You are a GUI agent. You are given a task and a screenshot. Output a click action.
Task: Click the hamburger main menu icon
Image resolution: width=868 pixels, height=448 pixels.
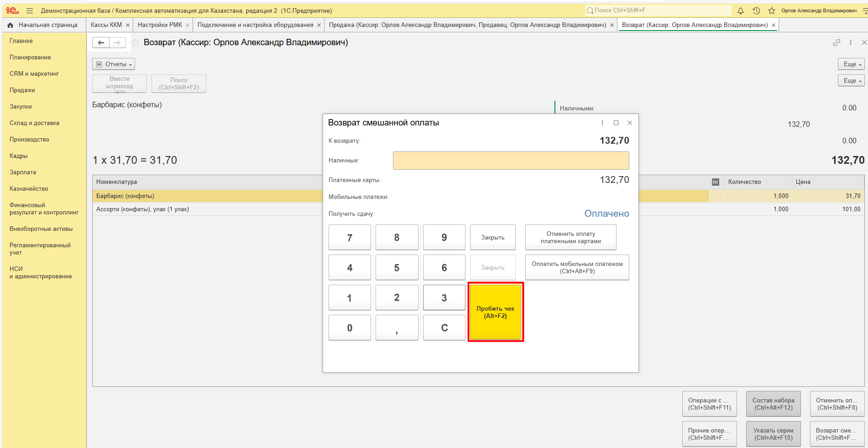[x=30, y=10]
